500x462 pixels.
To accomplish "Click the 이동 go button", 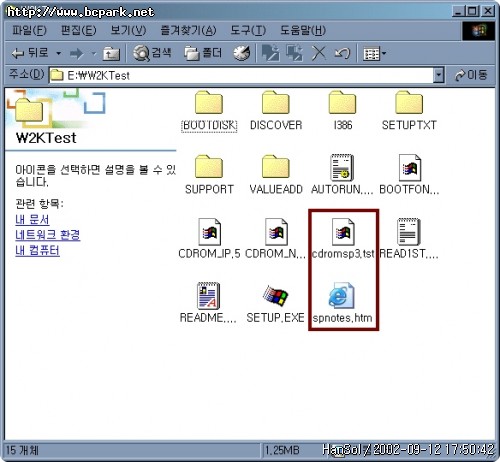I will pos(471,75).
